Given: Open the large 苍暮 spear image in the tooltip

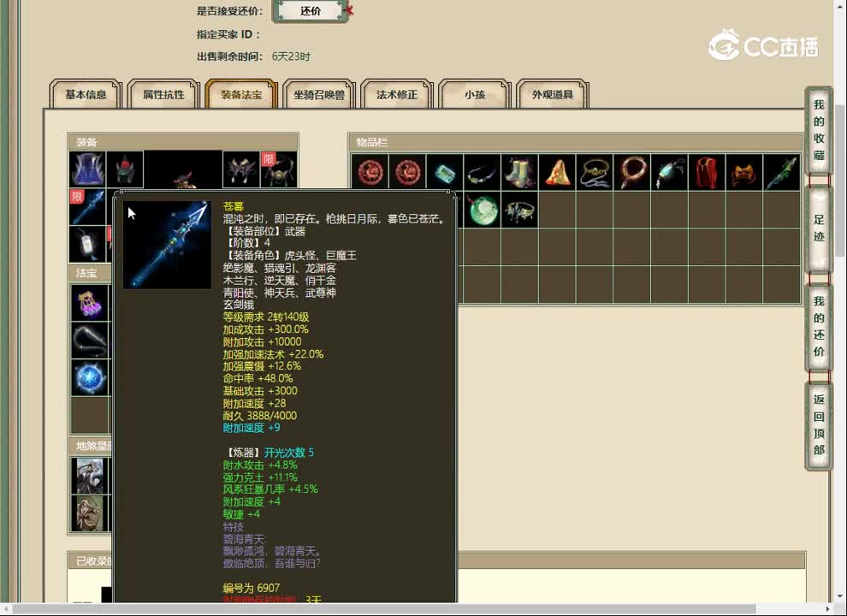Looking at the screenshot, I should [x=168, y=245].
